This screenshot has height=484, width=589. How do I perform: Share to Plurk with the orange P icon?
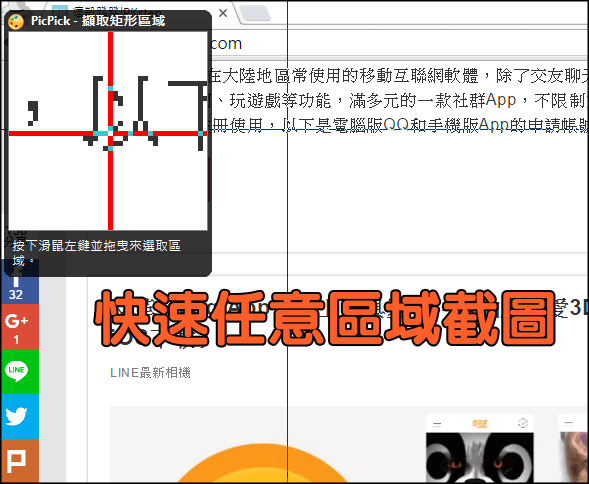[20, 461]
